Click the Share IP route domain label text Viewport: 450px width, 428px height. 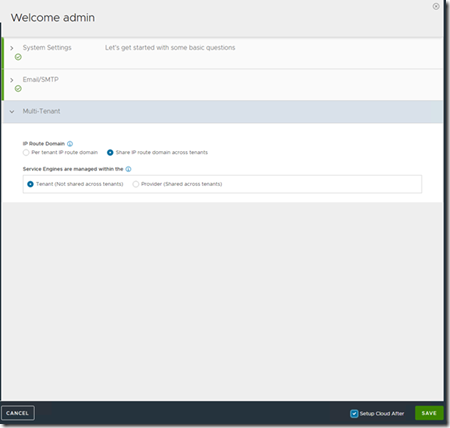[x=162, y=152]
